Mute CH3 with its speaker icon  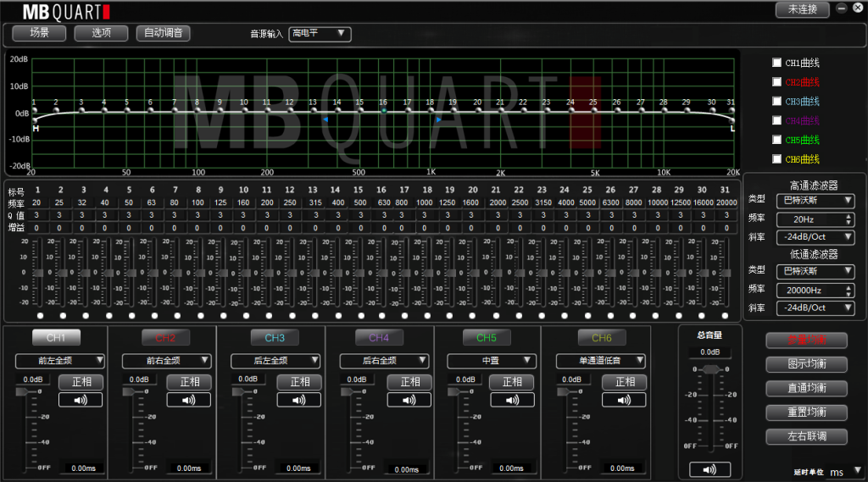pos(298,400)
